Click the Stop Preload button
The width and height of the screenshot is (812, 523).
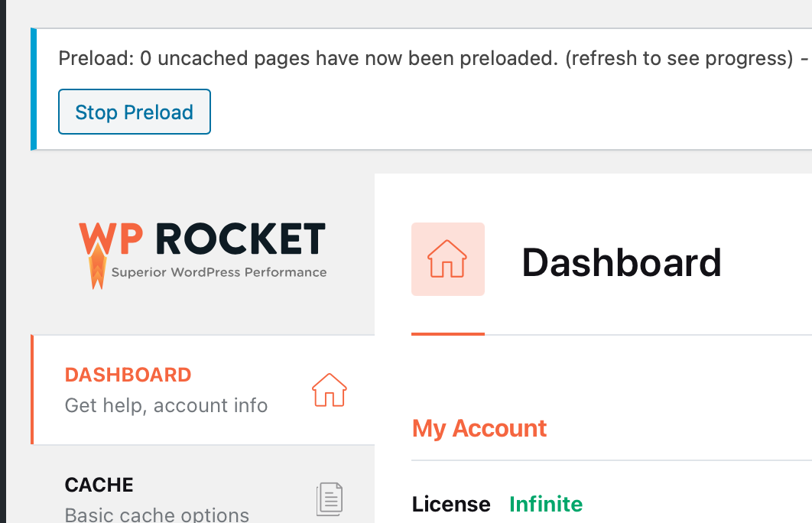point(134,112)
